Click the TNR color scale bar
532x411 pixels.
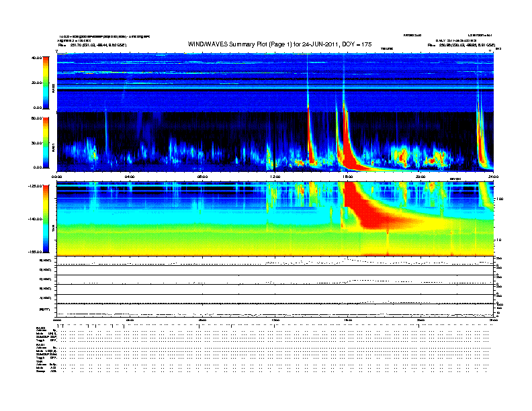coord(46,219)
